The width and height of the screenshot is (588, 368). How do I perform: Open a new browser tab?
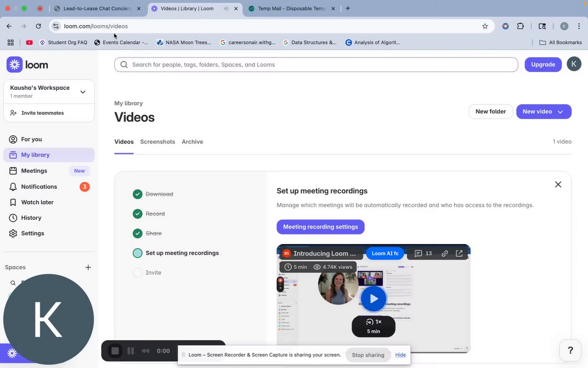tap(348, 8)
